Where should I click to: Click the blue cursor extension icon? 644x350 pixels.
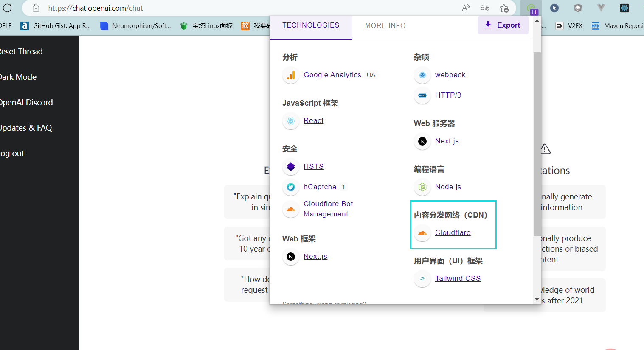point(554,8)
